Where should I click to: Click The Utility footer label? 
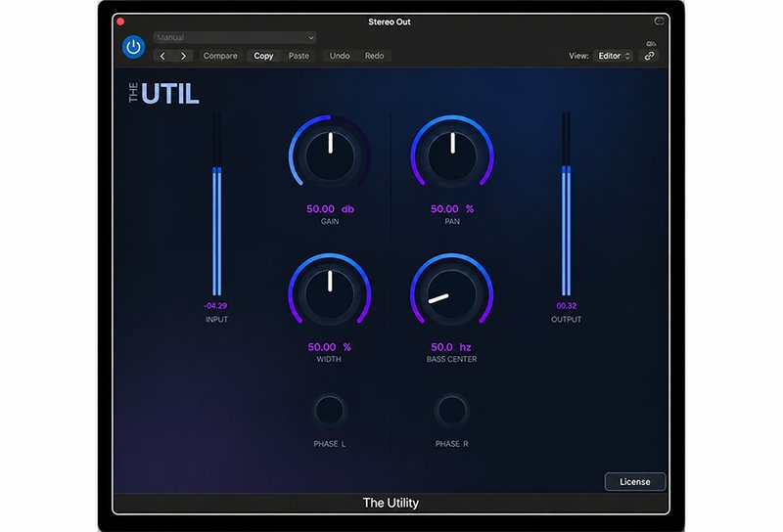click(x=391, y=503)
